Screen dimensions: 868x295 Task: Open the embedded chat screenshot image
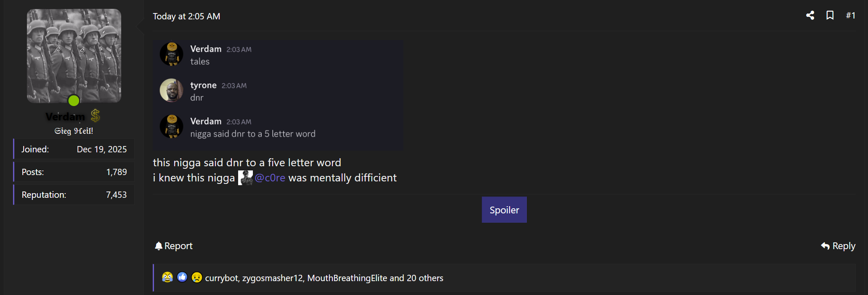pos(278,95)
